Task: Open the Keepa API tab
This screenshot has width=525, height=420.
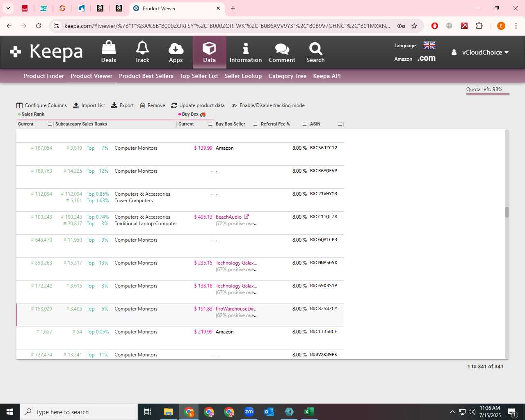Action: (x=327, y=76)
